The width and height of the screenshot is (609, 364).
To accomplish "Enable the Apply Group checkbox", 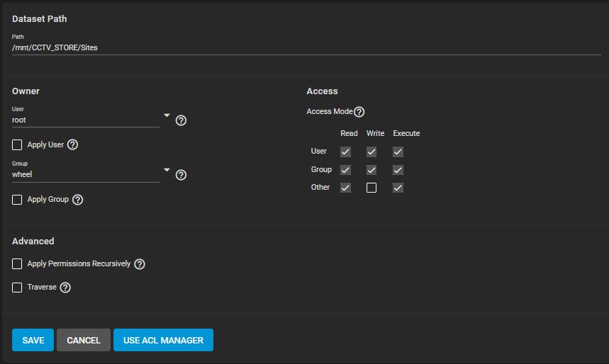I will coord(17,200).
